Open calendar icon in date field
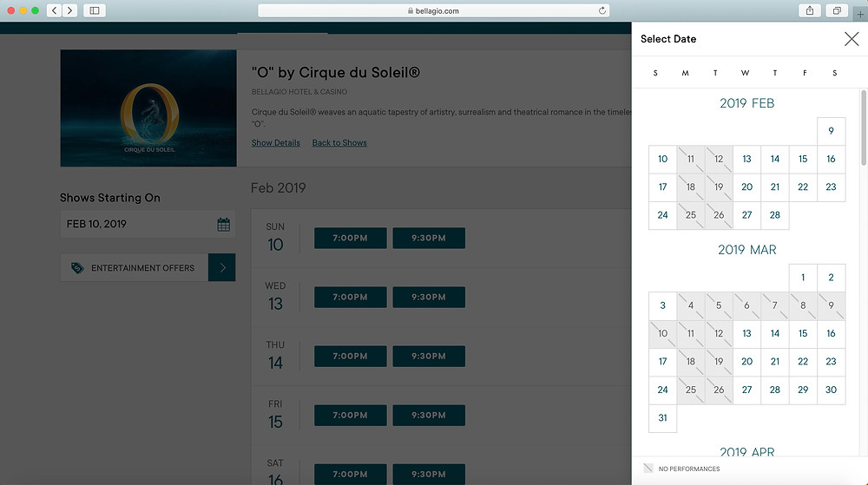 (x=224, y=225)
